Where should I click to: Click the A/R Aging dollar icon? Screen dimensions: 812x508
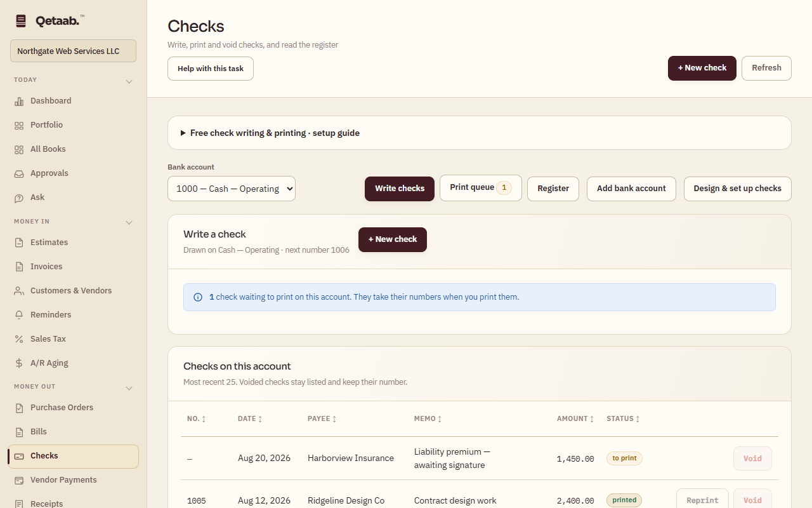point(19,363)
